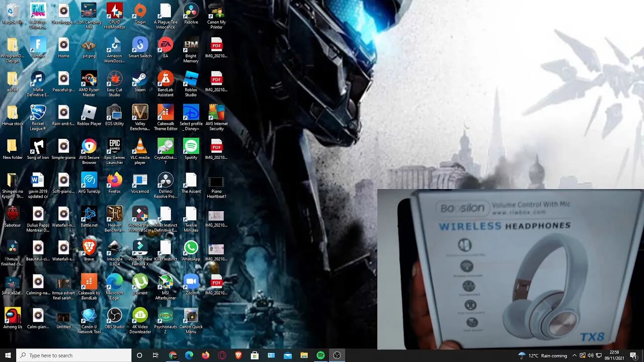Open the Canon Quick Menu shortcut
Viewport: 644px width, 362px height.
tap(191, 320)
